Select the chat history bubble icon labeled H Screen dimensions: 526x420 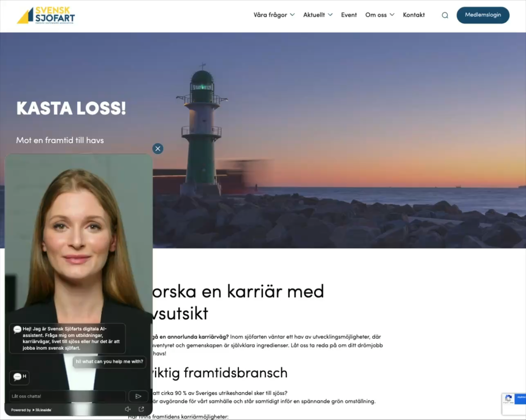pos(19,378)
